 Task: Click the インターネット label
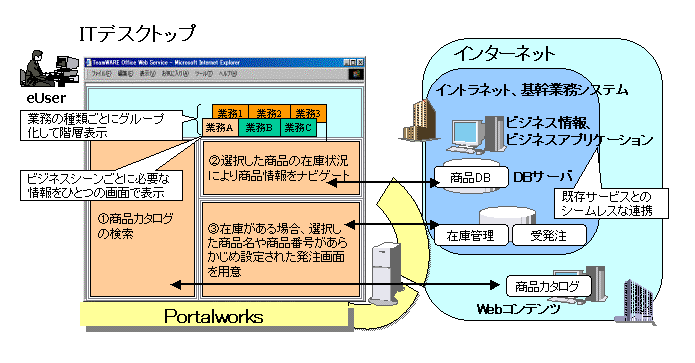click(x=504, y=54)
